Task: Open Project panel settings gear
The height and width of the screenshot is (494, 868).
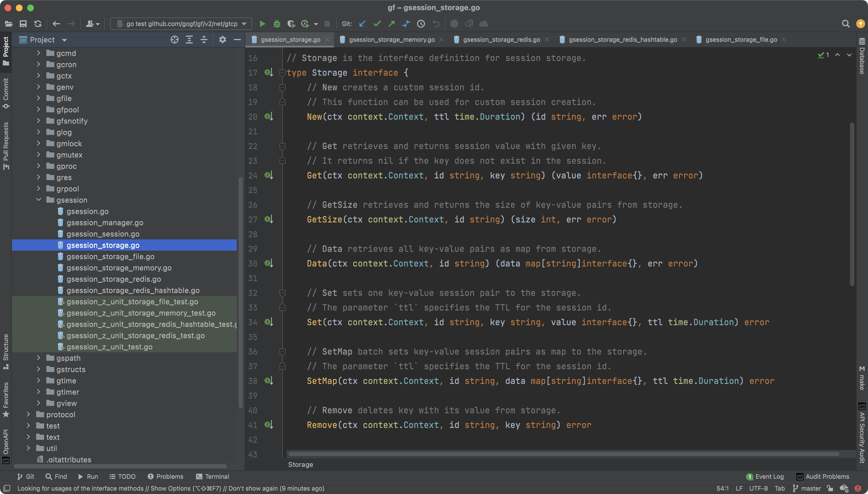Action: [x=222, y=40]
